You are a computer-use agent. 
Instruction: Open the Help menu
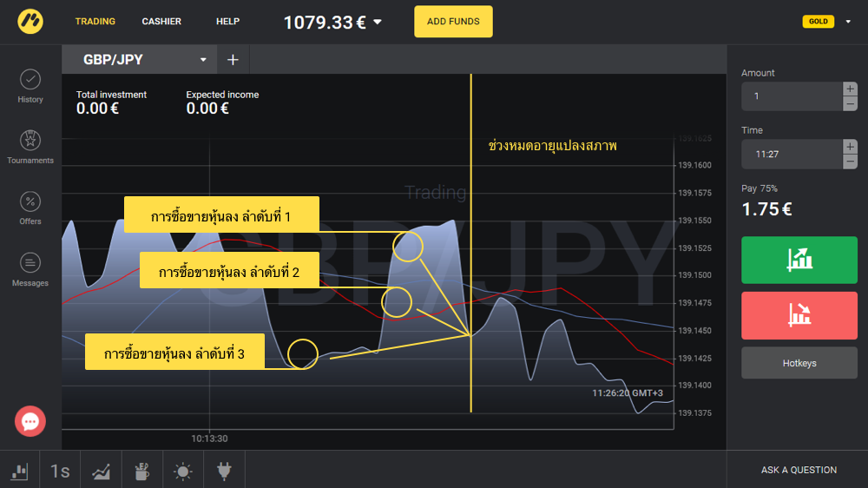click(x=227, y=22)
